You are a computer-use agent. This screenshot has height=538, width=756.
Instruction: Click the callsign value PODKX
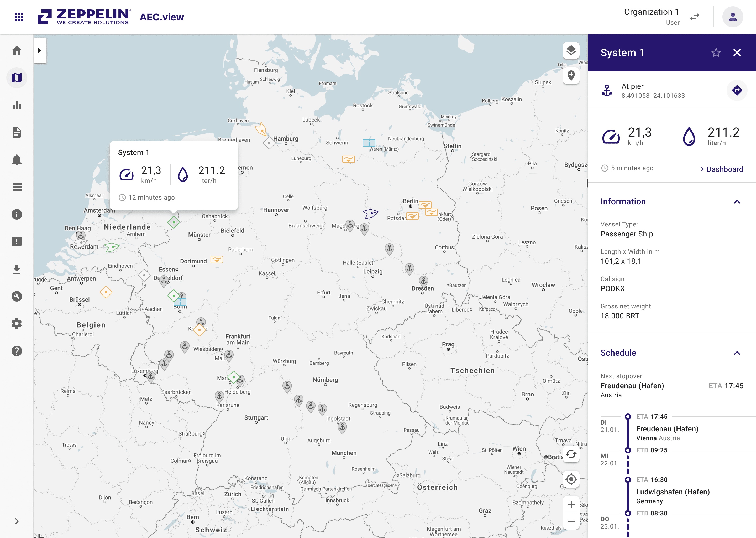[613, 288]
